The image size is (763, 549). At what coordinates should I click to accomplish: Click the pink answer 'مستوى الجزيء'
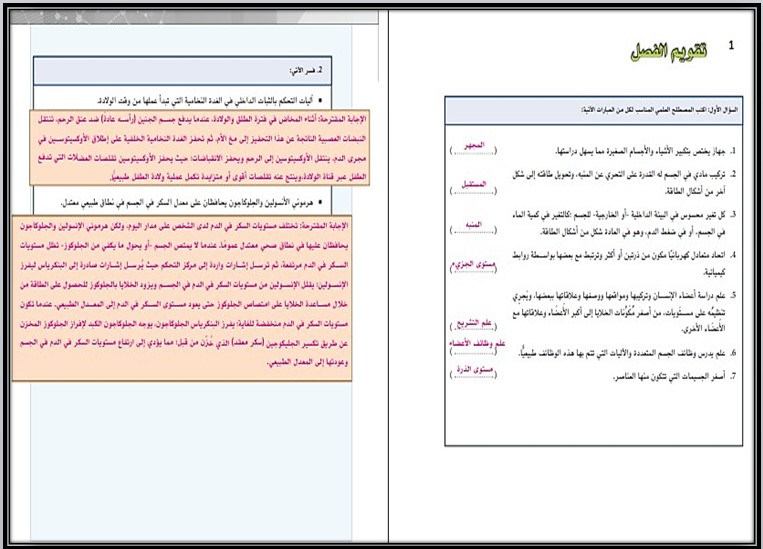coord(473,264)
